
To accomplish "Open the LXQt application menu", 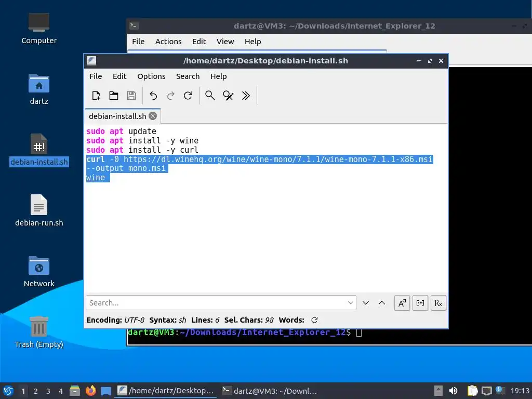I will pyautogui.click(x=8, y=391).
